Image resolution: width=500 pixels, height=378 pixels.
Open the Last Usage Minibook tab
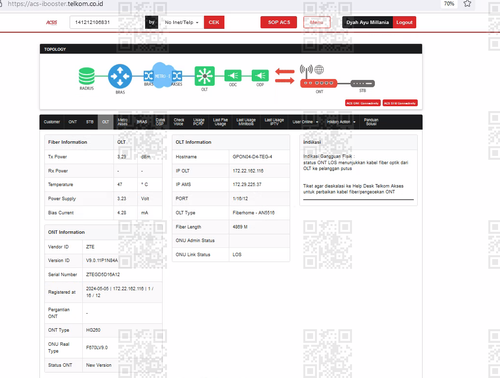(246, 122)
